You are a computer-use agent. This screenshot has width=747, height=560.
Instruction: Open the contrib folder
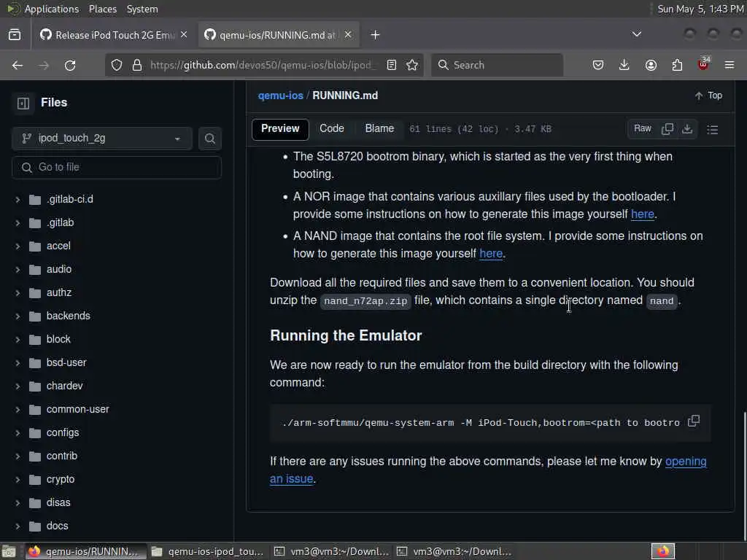tap(62, 456)
